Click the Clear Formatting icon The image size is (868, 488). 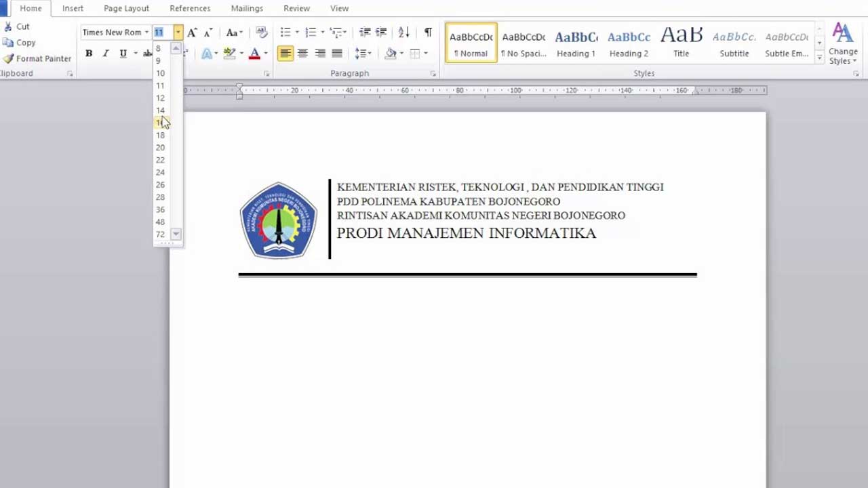point(261,33)
